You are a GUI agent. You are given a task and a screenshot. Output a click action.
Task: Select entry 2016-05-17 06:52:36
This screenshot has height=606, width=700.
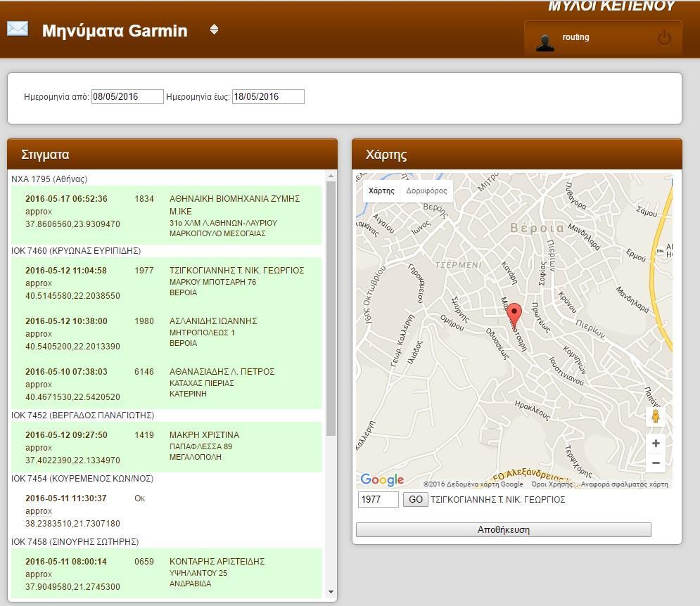pyautogui.click(x=166, y=215)
